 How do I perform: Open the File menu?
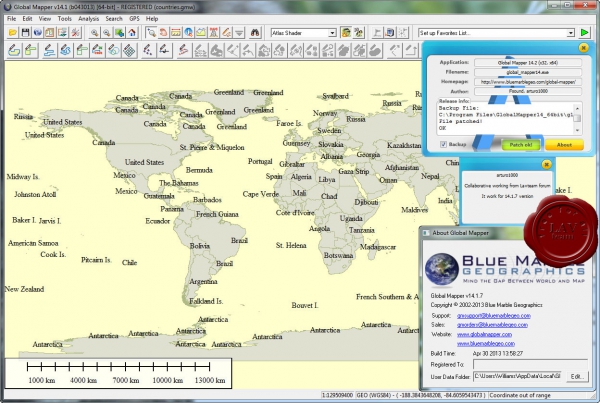pos(11,19)
